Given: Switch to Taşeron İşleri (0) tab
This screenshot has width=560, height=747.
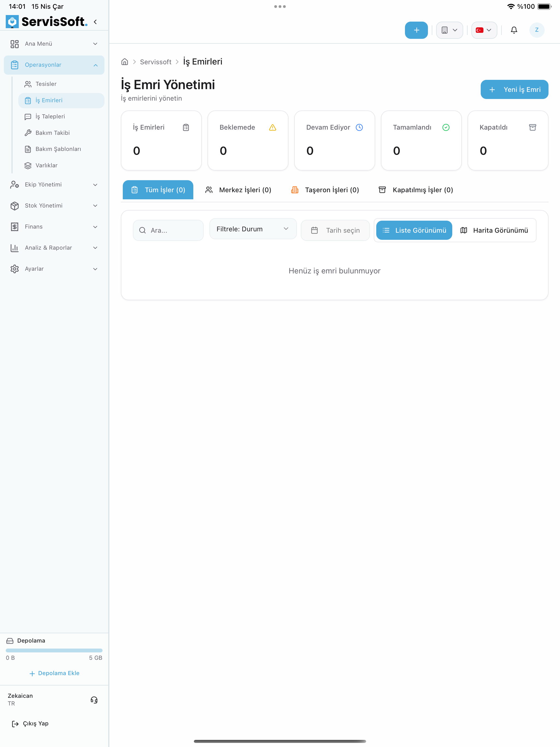Looking at the screenshot, I should 325,190.
